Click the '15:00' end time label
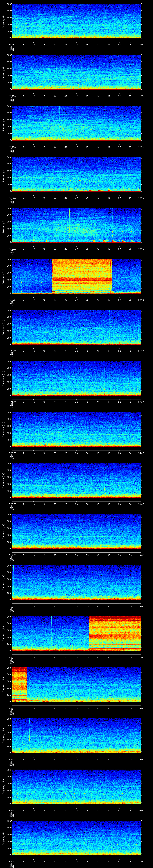This screenshot has height=868, width=153. (141, 44)
